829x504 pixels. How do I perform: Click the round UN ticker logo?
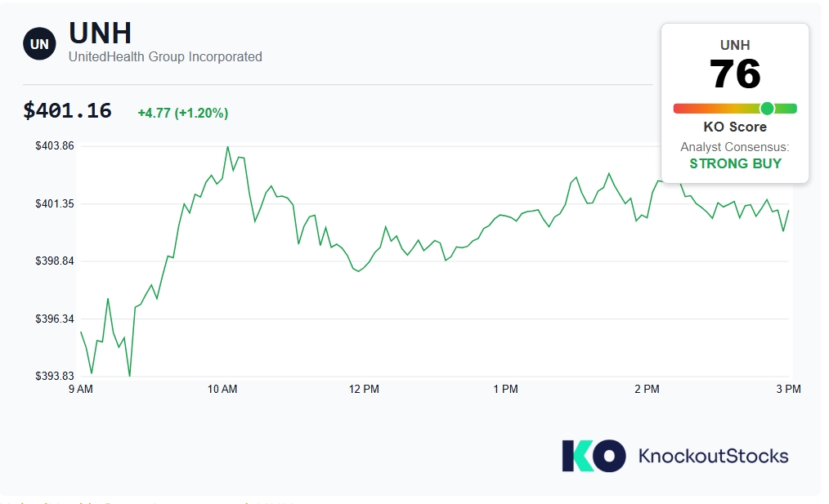40,44
